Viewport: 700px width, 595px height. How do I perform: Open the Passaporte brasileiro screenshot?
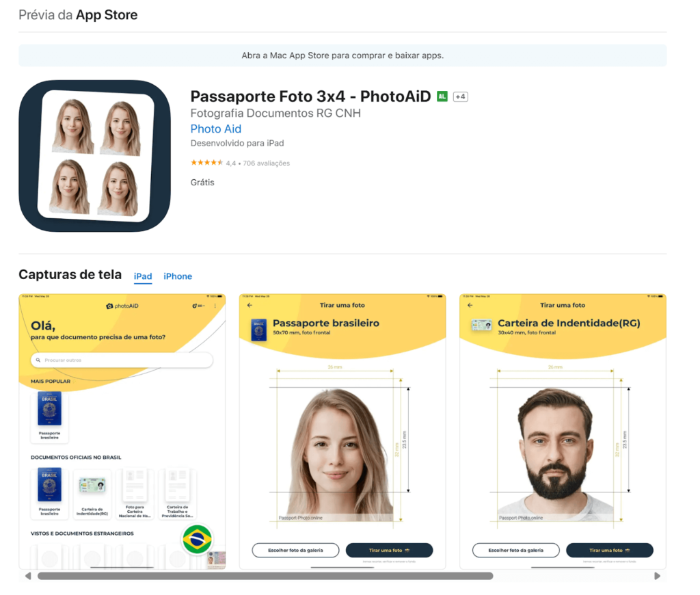(342, 432)
